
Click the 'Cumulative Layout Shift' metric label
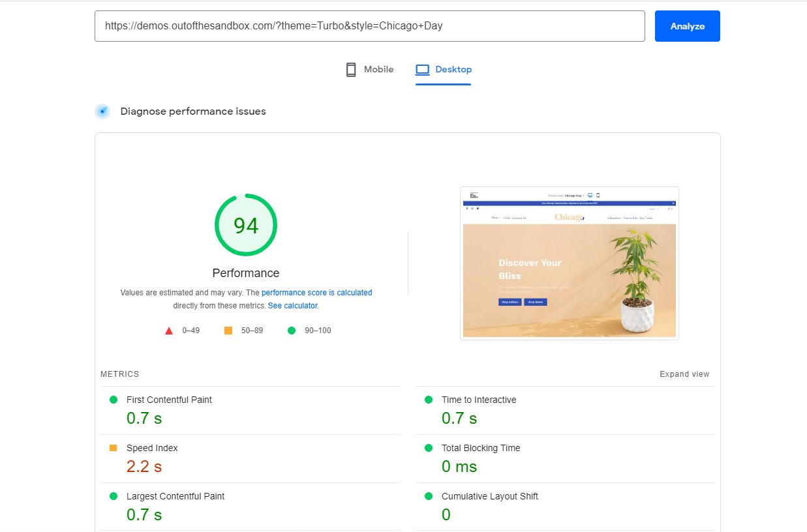(x=490, y=496)
